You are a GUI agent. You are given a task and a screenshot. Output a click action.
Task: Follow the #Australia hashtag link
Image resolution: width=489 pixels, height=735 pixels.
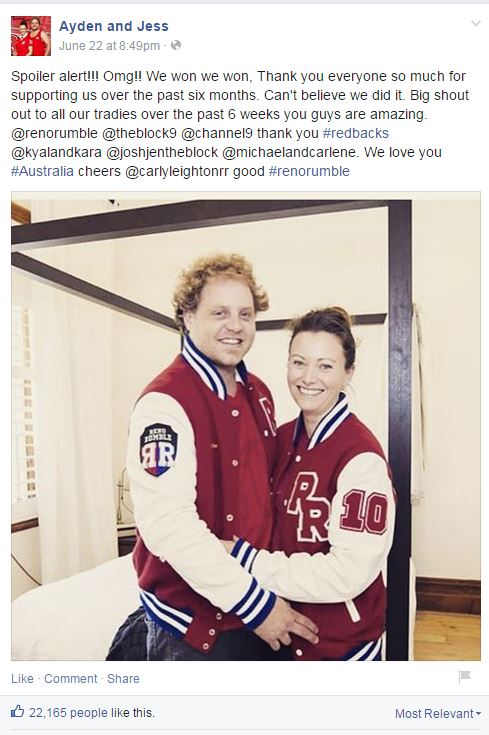click(42, 171)
